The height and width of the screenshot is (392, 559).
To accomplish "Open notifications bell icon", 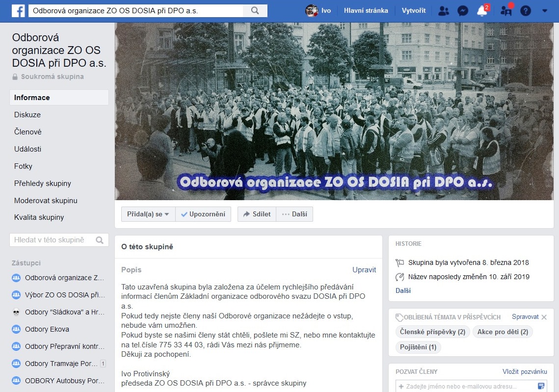I will (x=482, y=11).
